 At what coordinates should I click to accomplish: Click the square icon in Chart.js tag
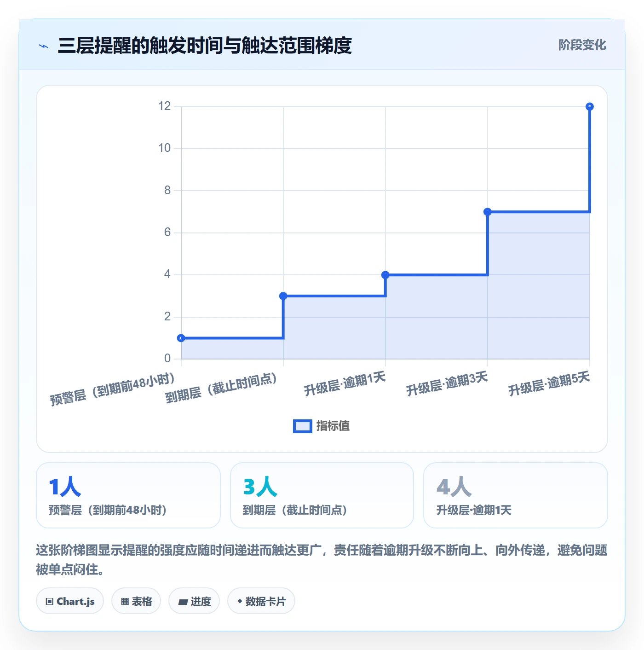point(50,601)
